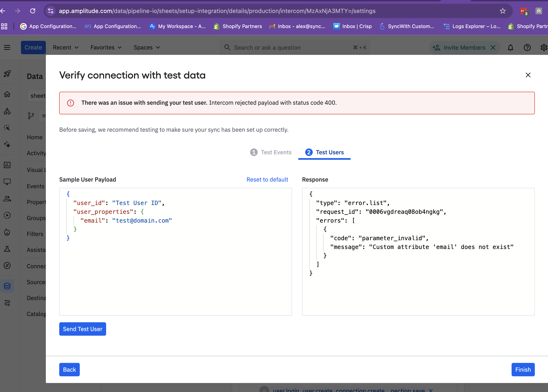548x392 pixels.
Task: Expand the Favorites dropdown
Action: click(x=106, y=48)
